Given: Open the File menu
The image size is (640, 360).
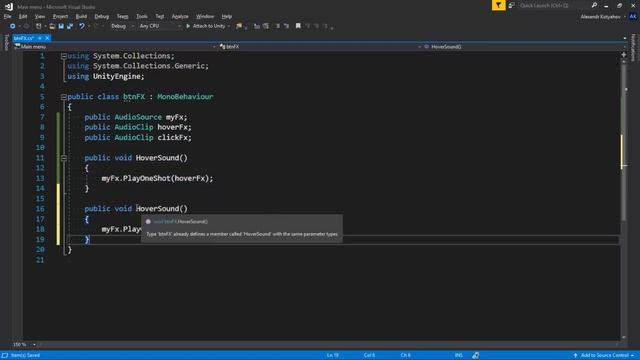Looking at the screenshot, I should [x=7, y=17].
